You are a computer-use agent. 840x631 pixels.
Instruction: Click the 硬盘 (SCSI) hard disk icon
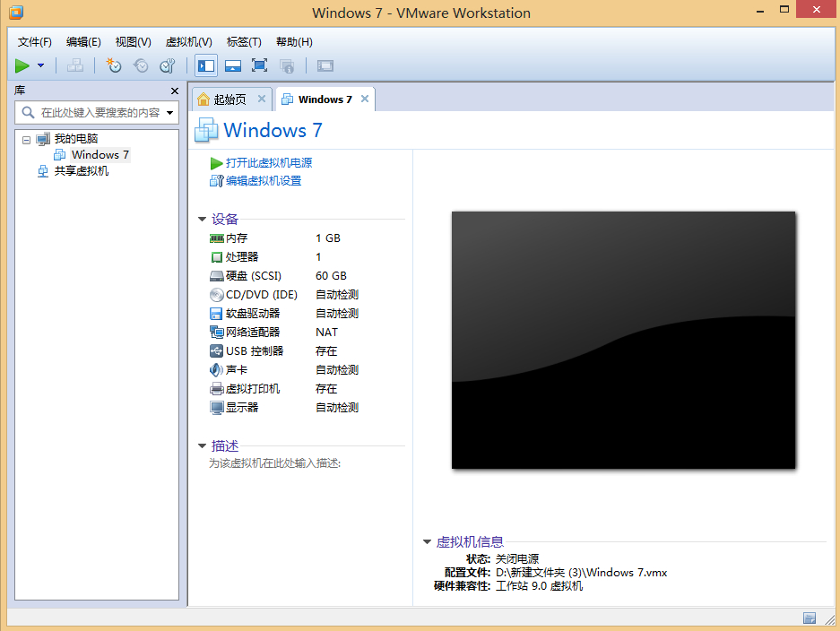coord(216,276)
